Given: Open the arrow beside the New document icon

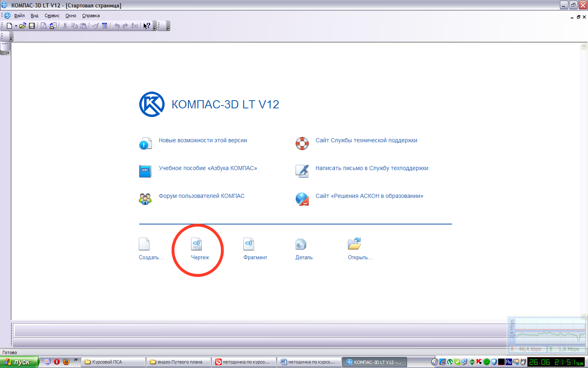Looking at the screenshot, I should tap(16, 26).
